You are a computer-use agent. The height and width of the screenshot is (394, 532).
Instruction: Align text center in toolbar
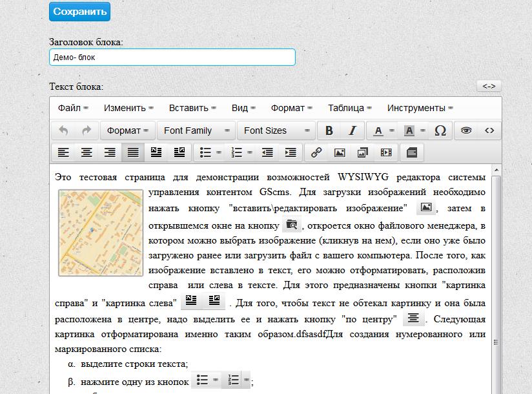coord(87,152)
